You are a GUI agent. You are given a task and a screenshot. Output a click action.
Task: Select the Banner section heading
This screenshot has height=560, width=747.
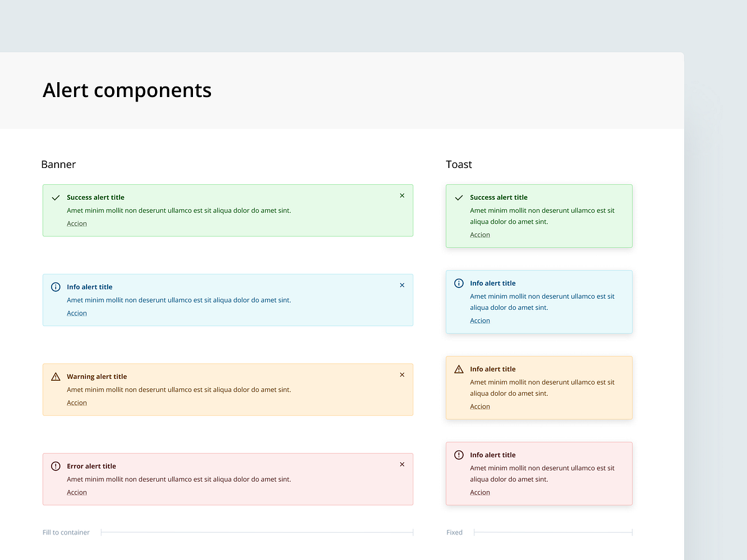click(x=59, y=164)
